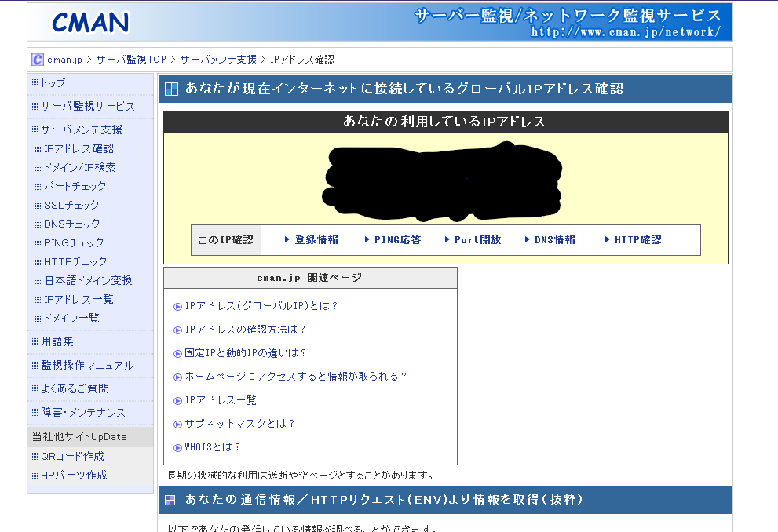Open the cman.jp breadcrumb link

click(64, 60)
